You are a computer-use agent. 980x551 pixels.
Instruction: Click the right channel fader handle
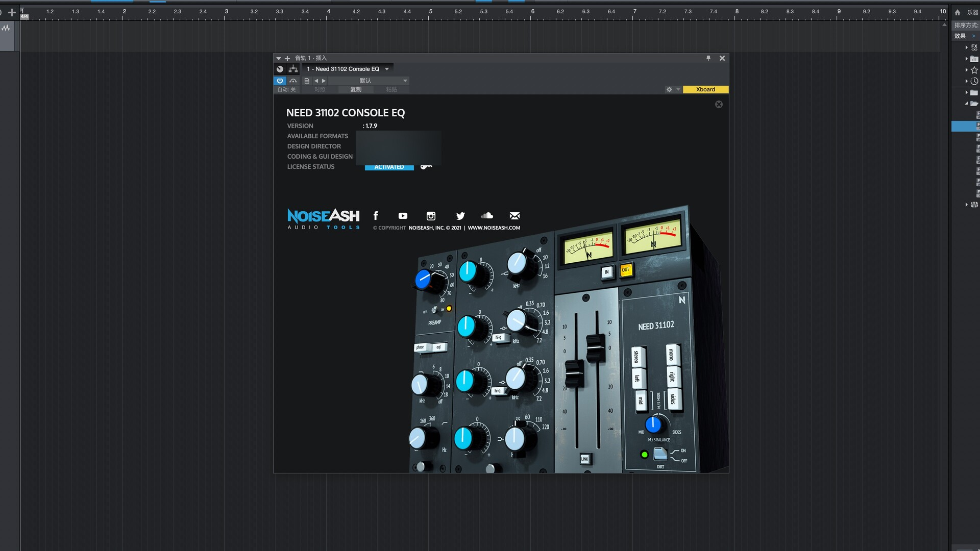pos(595,349)
